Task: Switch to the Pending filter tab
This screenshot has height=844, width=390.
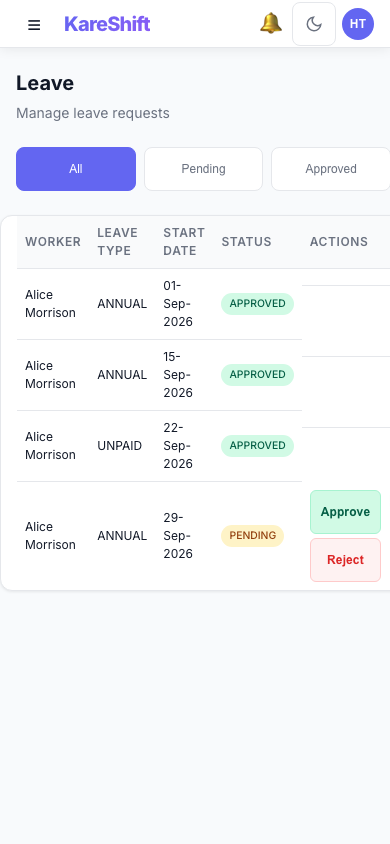Action: click(x=203, y=169)
